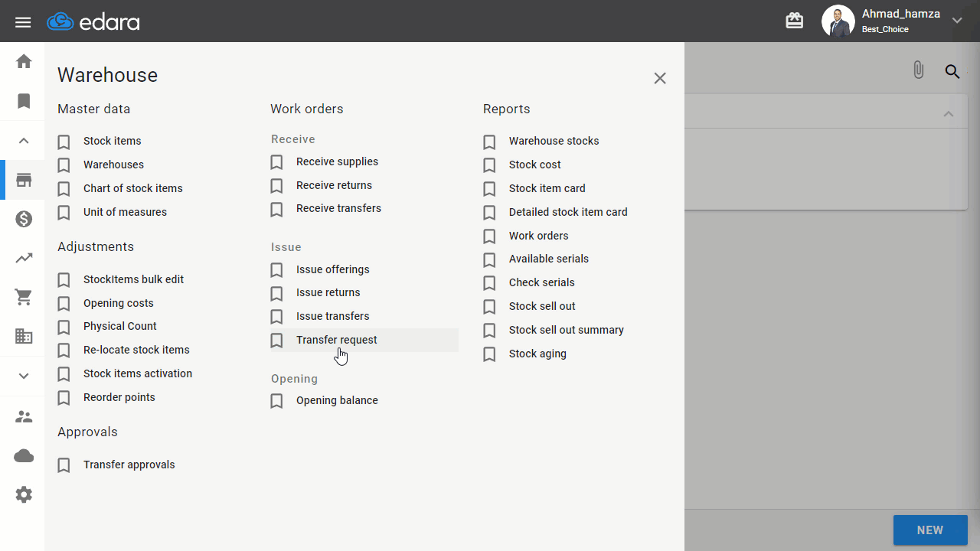980x551 pixels.
Task: Click bookmark icon beside Transfer approvals
Action: coord(64,465)
